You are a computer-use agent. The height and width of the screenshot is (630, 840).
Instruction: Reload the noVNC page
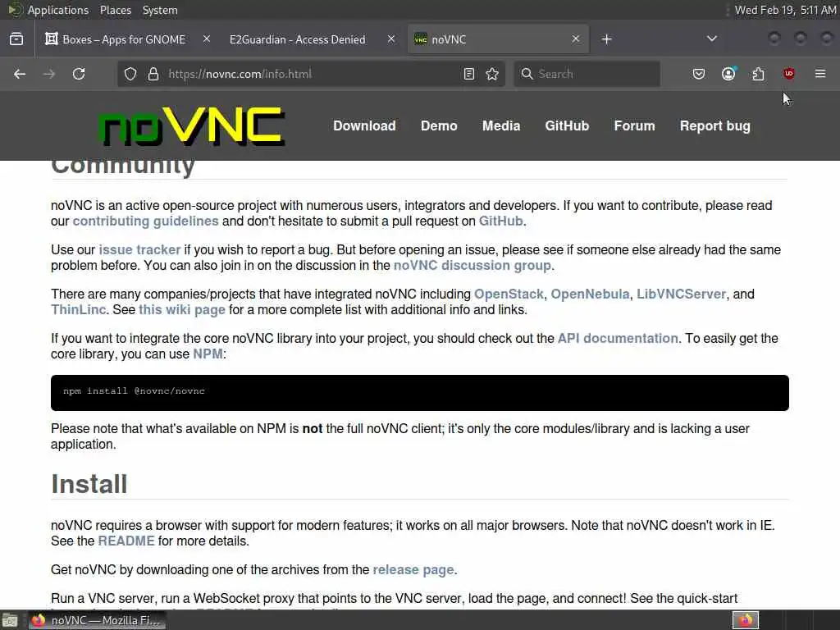[79, 74]
